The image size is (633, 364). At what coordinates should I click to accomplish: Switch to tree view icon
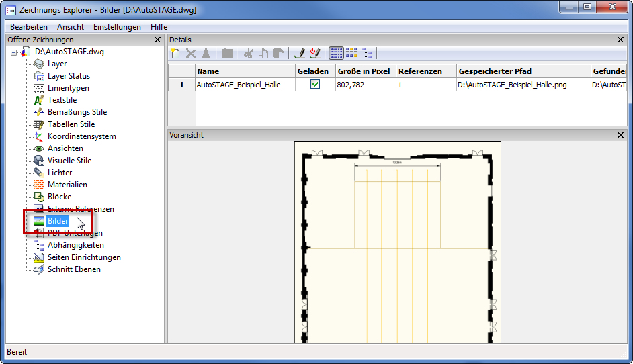[x=367, y=53]
